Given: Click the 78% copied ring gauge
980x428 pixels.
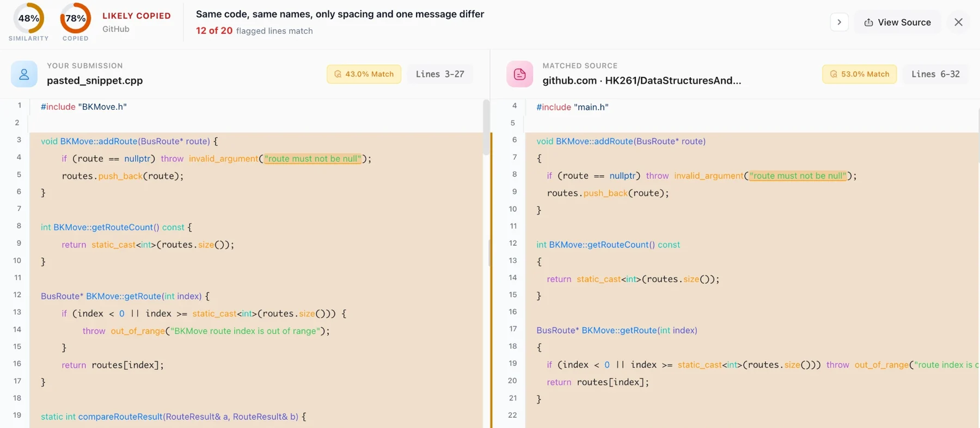Looking at the screenshot, I should pos(75,18).
